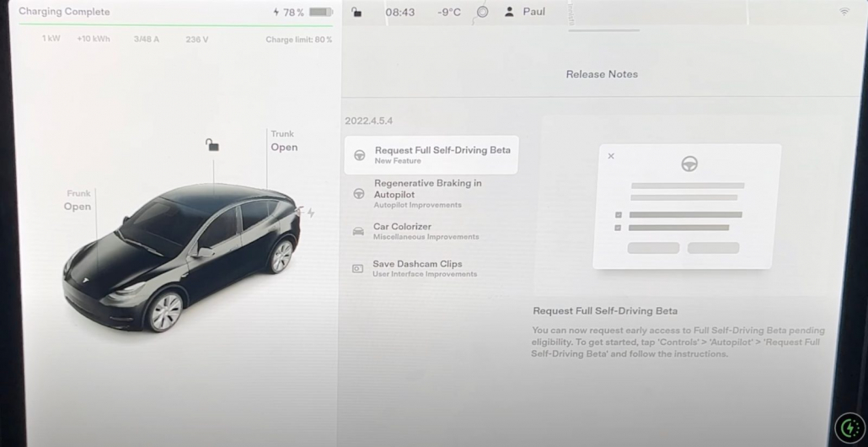Click the first checkbox in the preview dialog
The image size is (868, 447).
(619, 215)
